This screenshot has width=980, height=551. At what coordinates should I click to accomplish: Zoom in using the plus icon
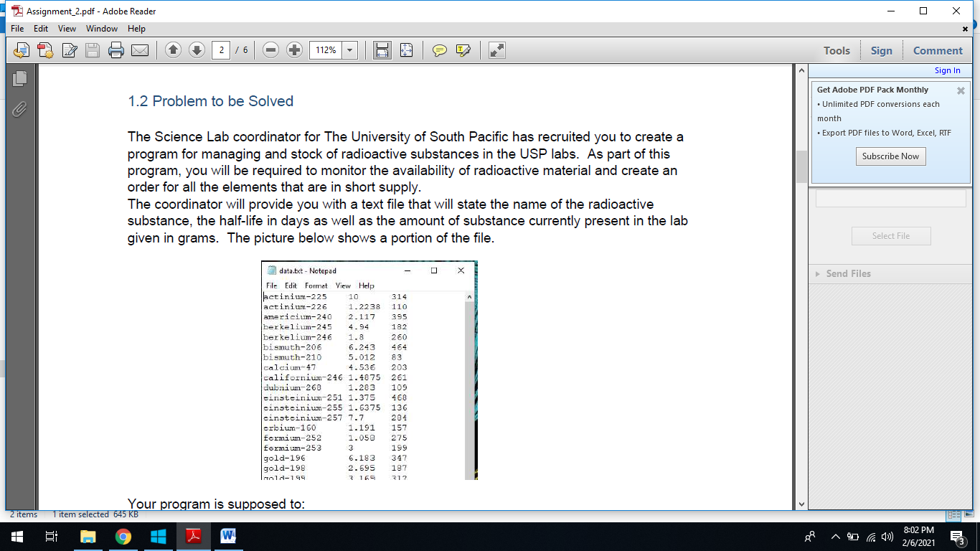tap(294, 50)
